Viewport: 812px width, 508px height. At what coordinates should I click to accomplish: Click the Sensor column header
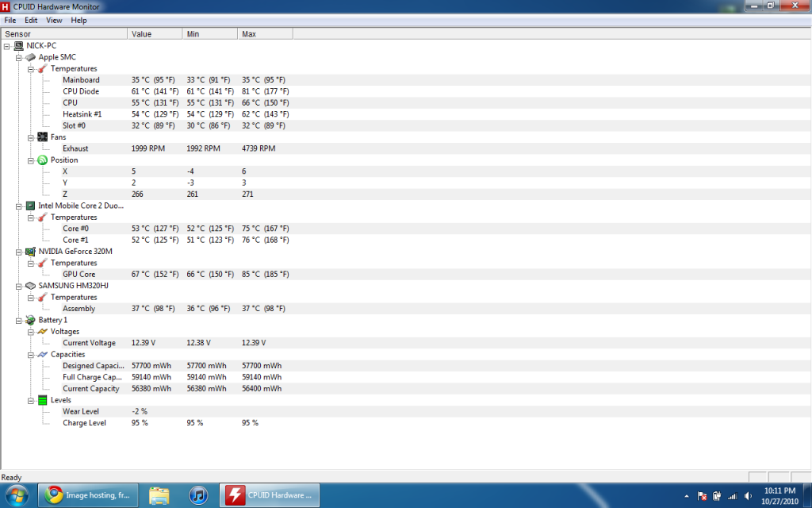pyautogui.click(x=64, y=33)
